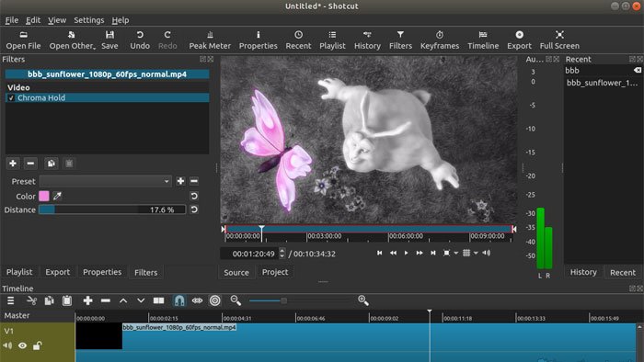
Task: Uncheck the Chroma Hold filter checkbox
Action: [x=11, y=97]
